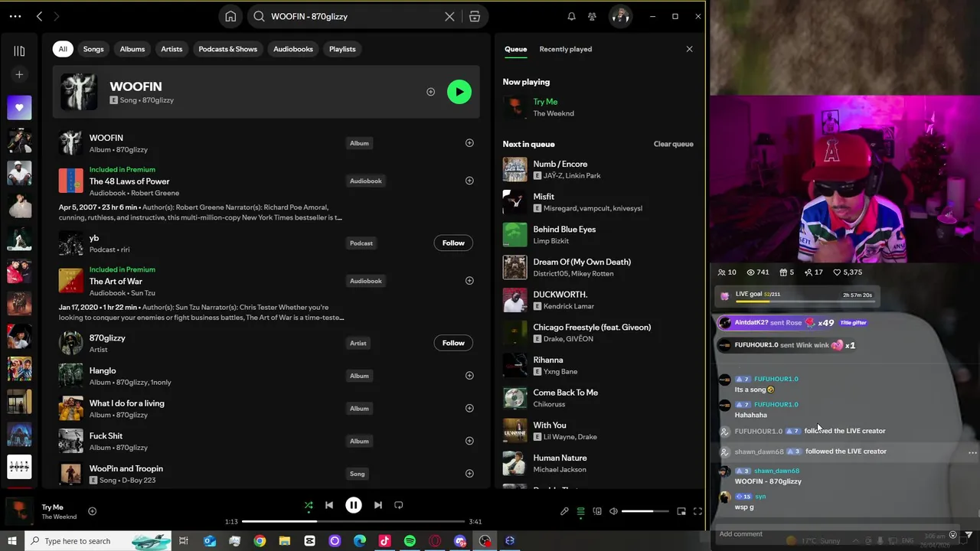Image resolution: width=980 pixels, height=551 pixels.
Task: Follow the 870glizzy artist
Action: pos(453,343)
